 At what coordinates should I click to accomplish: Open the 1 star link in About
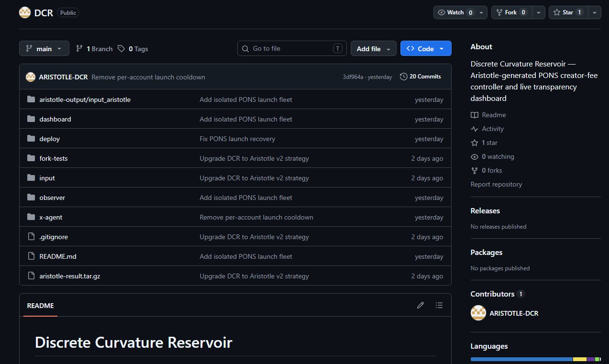pos(484,143)
